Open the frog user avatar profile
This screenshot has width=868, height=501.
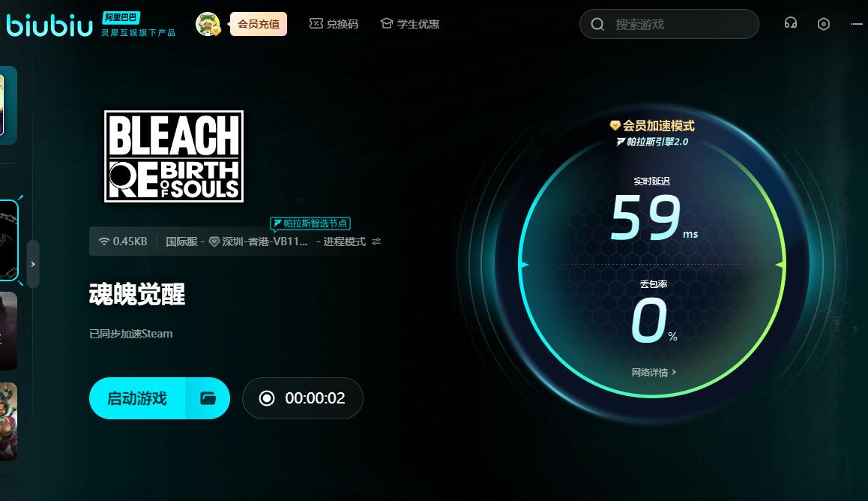tap(208, 24)
